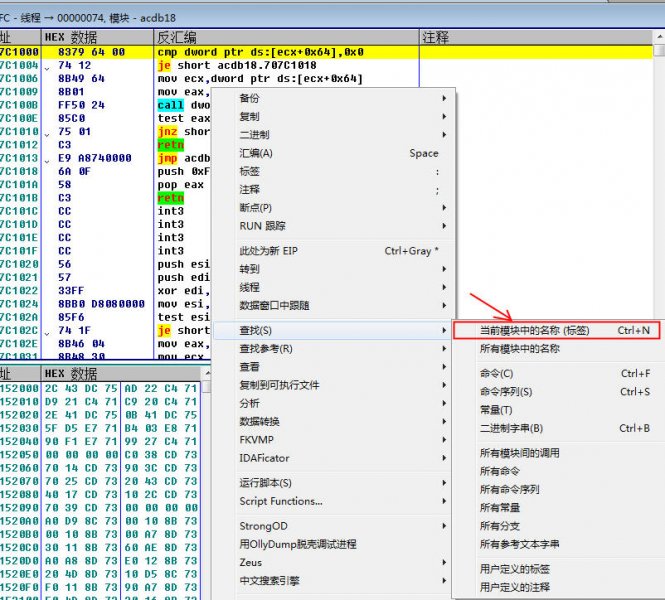Click the dump pane scrollbar up arrow
The height and width of the screenshot is (600, 665).
[207, 373]
